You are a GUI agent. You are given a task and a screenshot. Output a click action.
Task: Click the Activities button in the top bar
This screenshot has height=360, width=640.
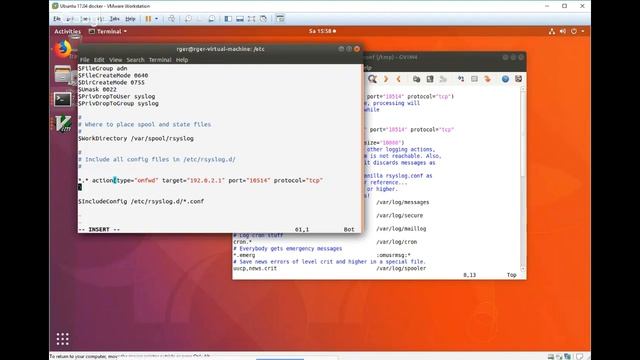tap(67, 31)
